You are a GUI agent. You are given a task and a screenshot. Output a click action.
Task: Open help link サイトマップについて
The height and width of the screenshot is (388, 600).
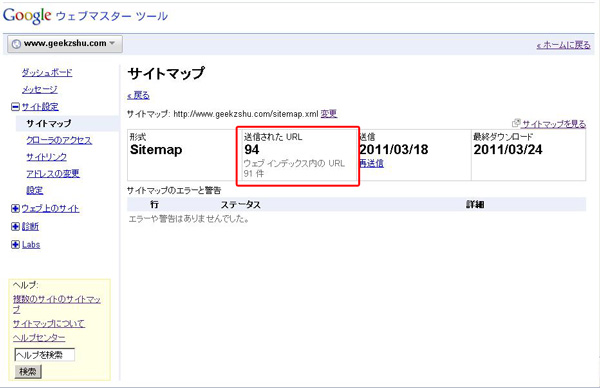(x=49, y=324)
